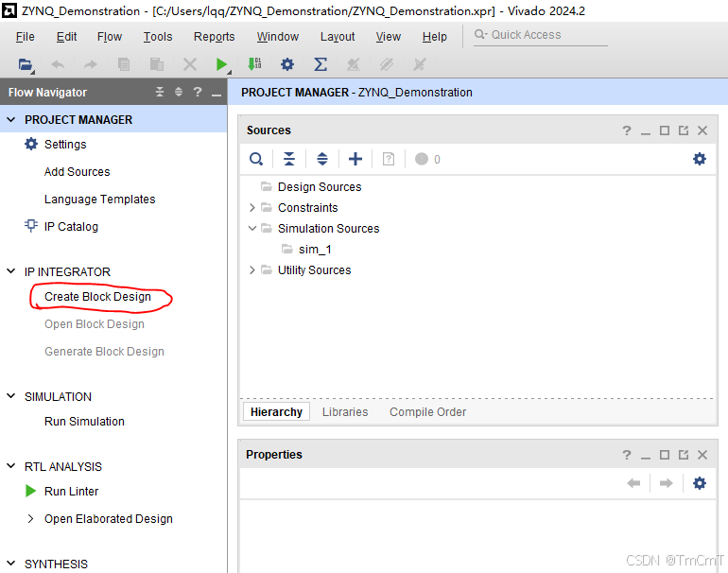Open the Layout menu
728x573 pixels.
tap(338, 36)
